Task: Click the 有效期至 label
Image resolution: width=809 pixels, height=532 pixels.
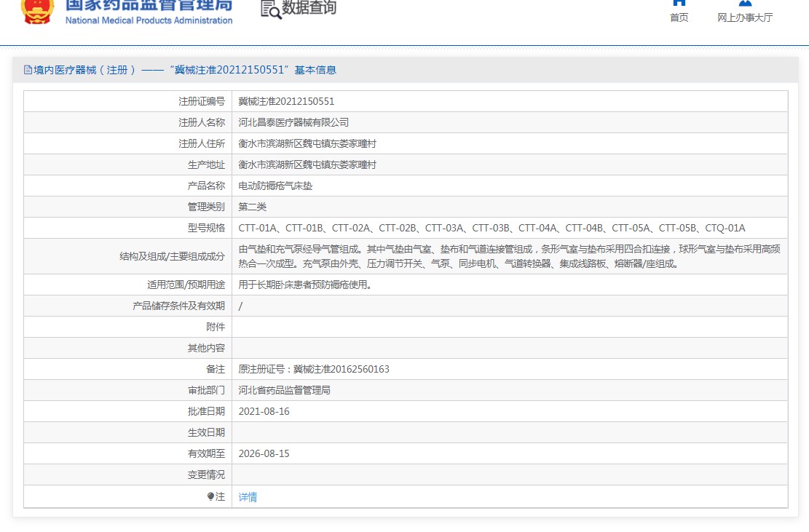Action: (206, 453)
